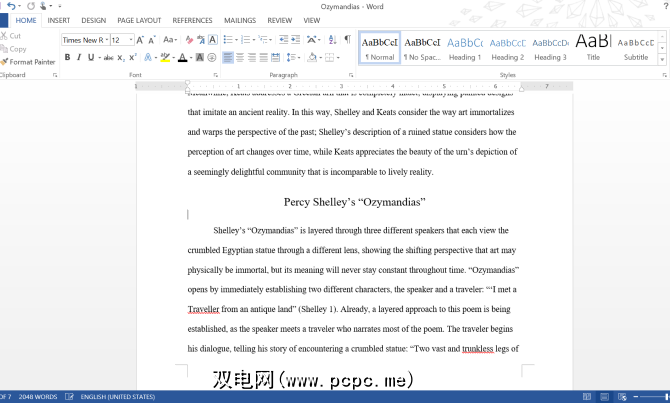Select the Format Painter tool
This screenshot has width=670, height=403.
pyautogui.click(x=32, y=62)
